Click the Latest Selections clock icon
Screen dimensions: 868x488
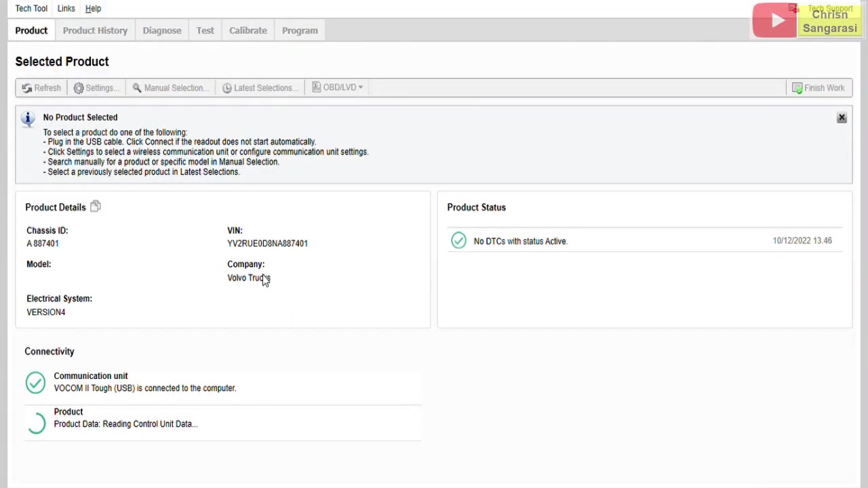pos(226,87)
